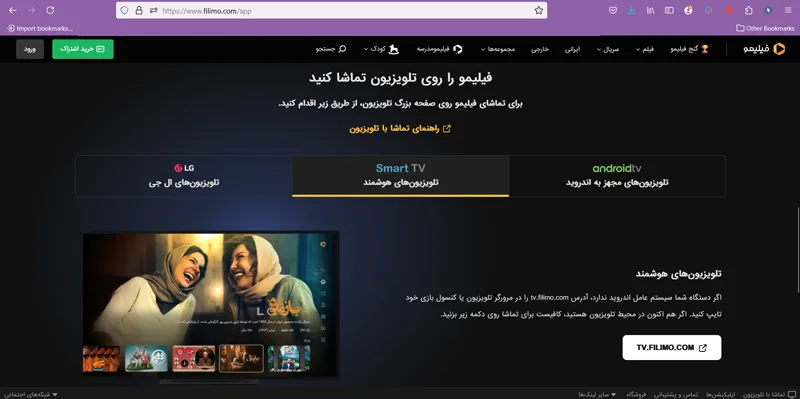Open the فروشگاه footer link
800x399 pixels.
coord(636,395)
